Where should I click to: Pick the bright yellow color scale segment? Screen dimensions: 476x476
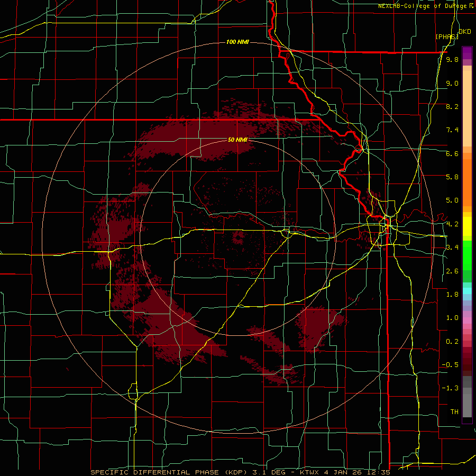(467, 226)
